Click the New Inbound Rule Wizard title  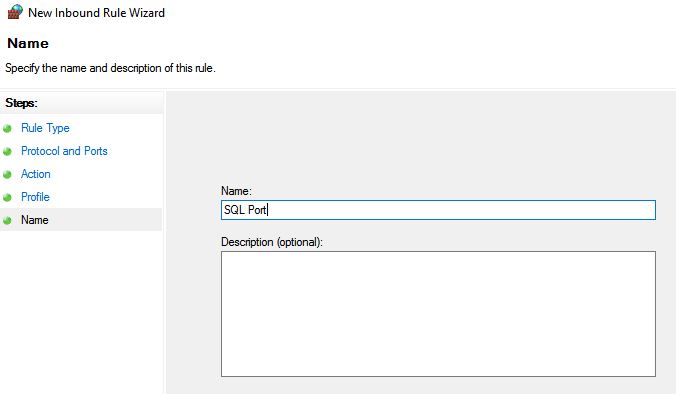click(x=97, y=13)
